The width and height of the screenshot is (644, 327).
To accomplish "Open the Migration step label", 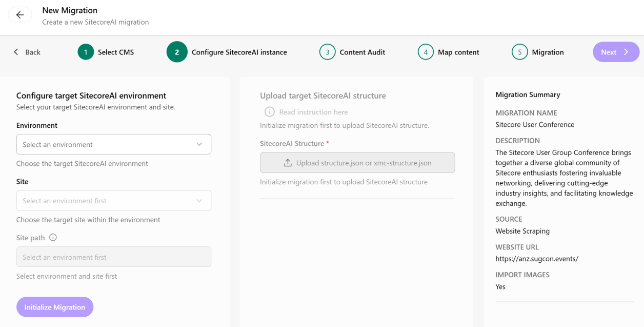I will pyautogui.click(x=548, y=52).
